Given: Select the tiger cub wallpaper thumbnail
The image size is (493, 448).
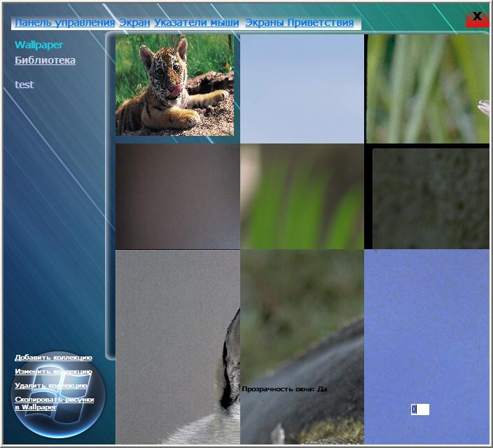Looking at the screenshot, I should click(x=174, y=85).
